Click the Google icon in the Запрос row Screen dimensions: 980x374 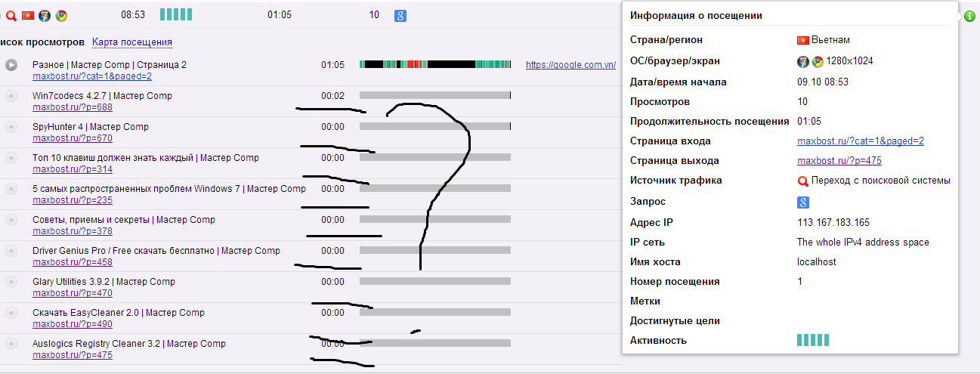(803, 202)
